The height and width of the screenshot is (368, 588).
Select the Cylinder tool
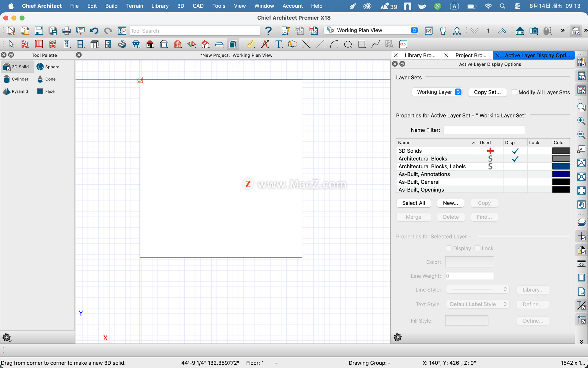(16, 79)
